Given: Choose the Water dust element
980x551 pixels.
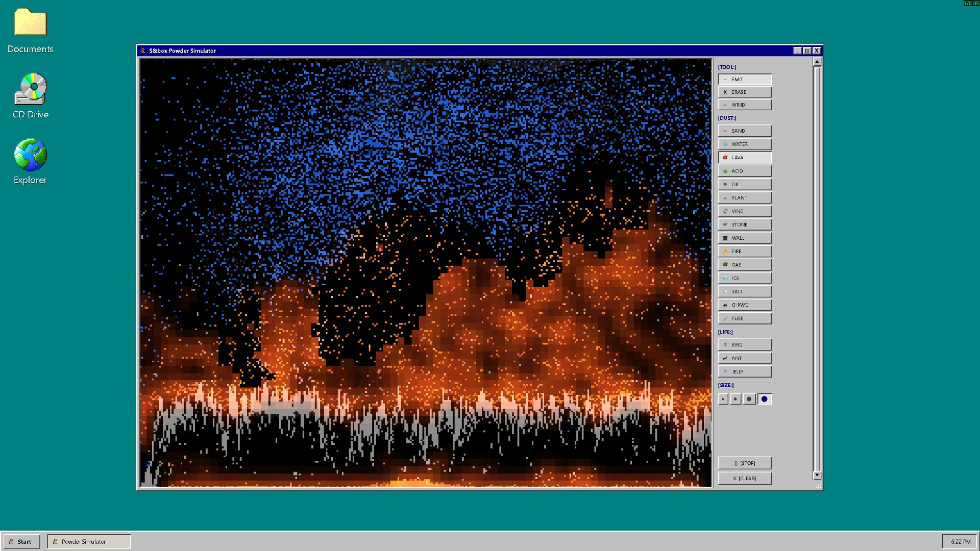Looking at the screenshot, I should coord(744,144).
